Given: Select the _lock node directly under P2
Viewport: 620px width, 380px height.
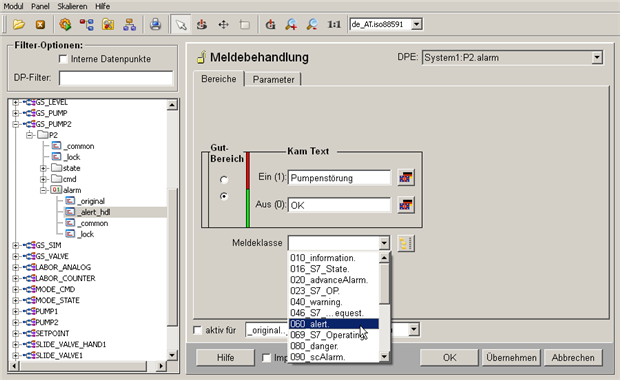Looking at the screenshot, I should click(x=72, y=157).
